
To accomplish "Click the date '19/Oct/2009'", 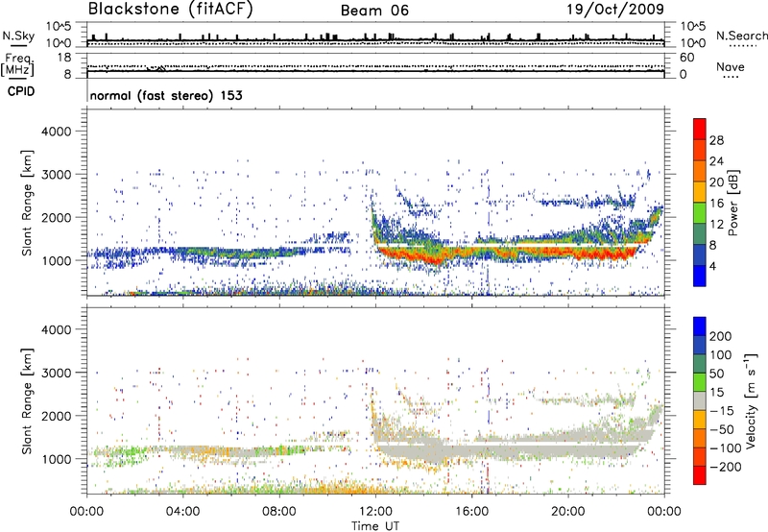I will click(615, 10).
